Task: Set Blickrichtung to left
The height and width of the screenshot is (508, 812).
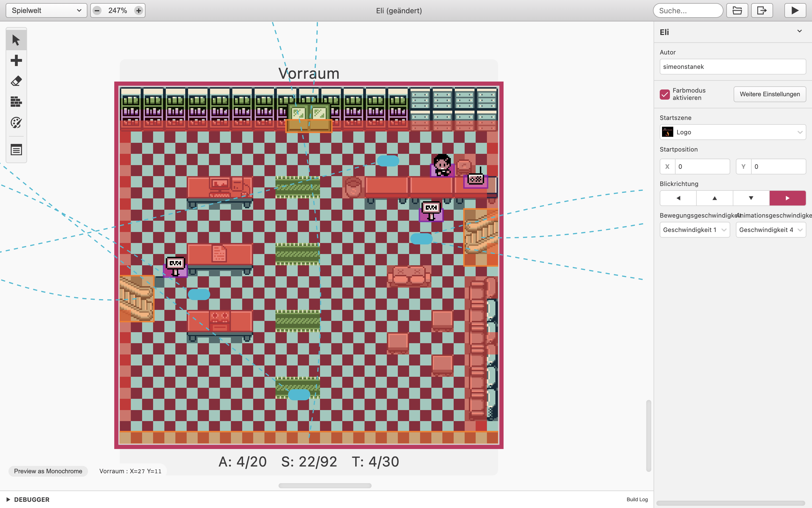Action: 678,198
